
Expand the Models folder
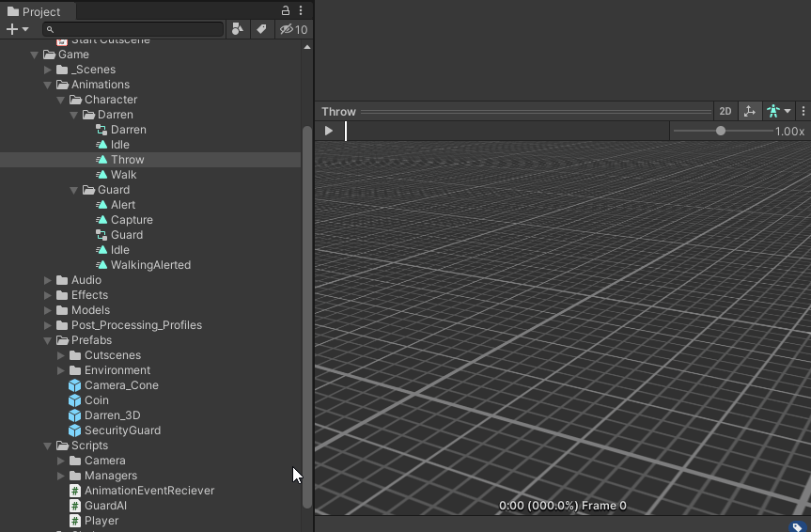(48, 310)
